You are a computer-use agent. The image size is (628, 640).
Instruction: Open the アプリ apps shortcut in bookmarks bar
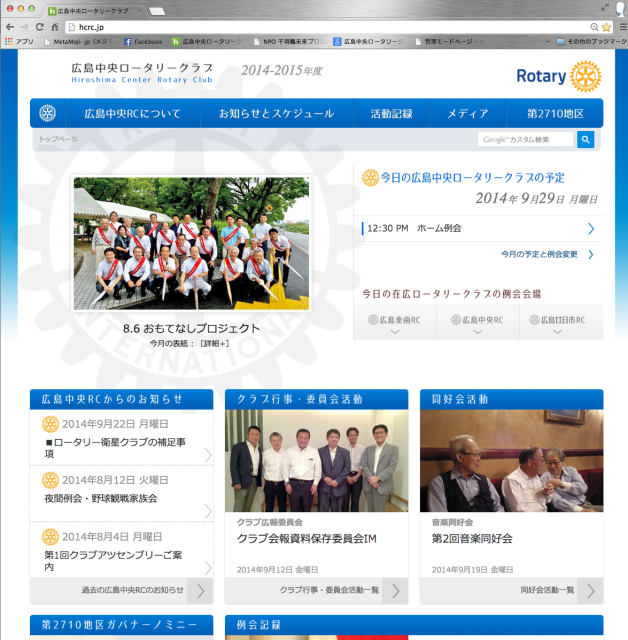(x=19, y=42)
